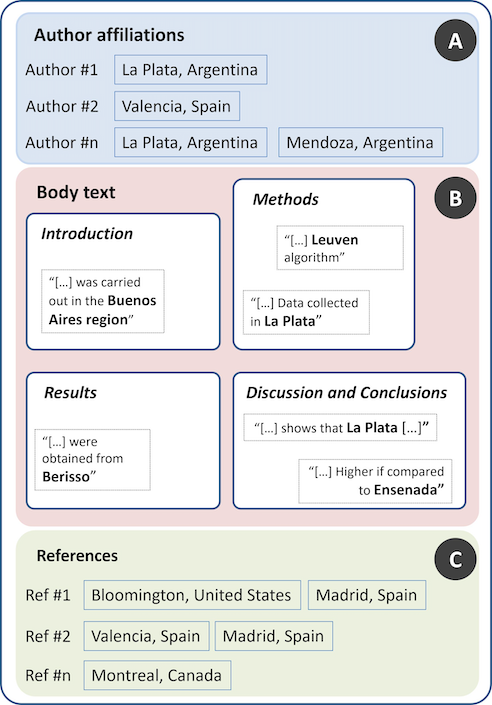Image resolution: width=492 pixels, height=705 pixels.
Task: Select the compared to Ensenada quote box
Action: [x=376, y=481]
